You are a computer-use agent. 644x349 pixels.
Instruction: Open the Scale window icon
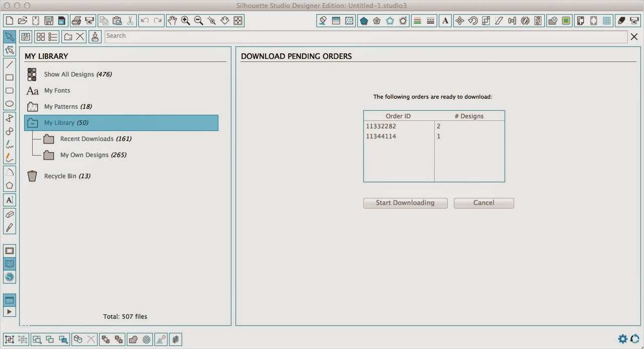click(486, 21)
